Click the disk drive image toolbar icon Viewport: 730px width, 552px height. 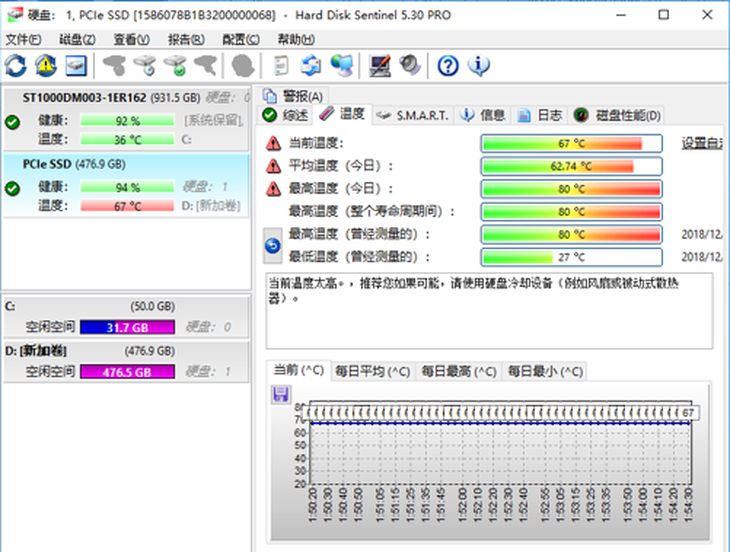[x=76, y=65]
